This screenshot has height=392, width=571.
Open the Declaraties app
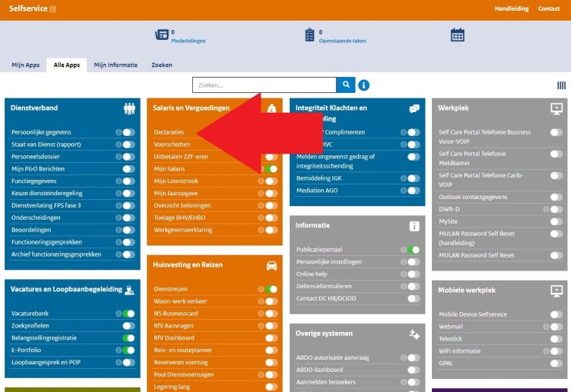(168, 132)
